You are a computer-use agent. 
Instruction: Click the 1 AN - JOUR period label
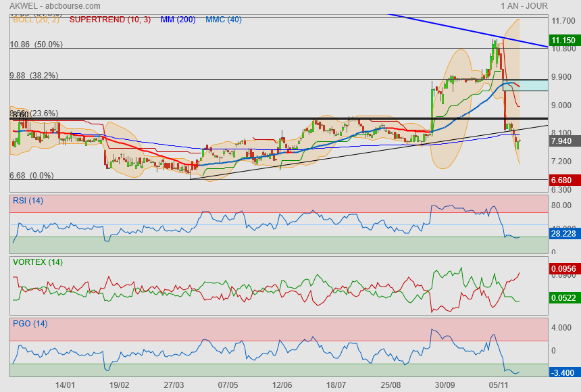[524, 6]
